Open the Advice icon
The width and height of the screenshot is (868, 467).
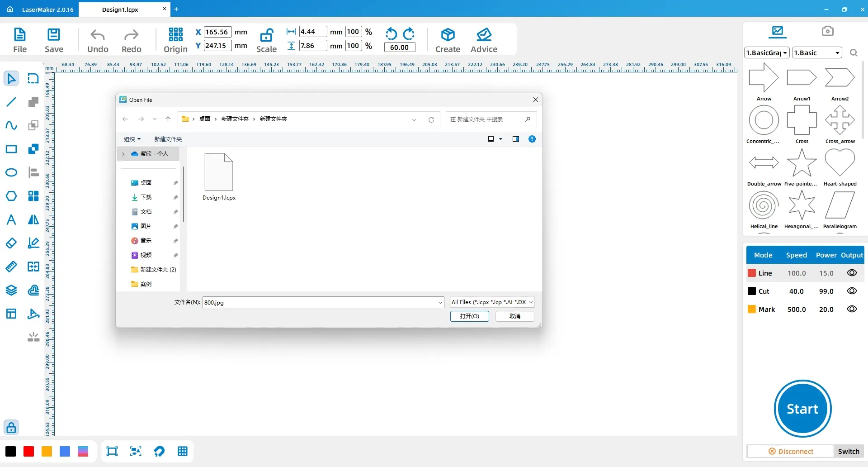[484, 34]
